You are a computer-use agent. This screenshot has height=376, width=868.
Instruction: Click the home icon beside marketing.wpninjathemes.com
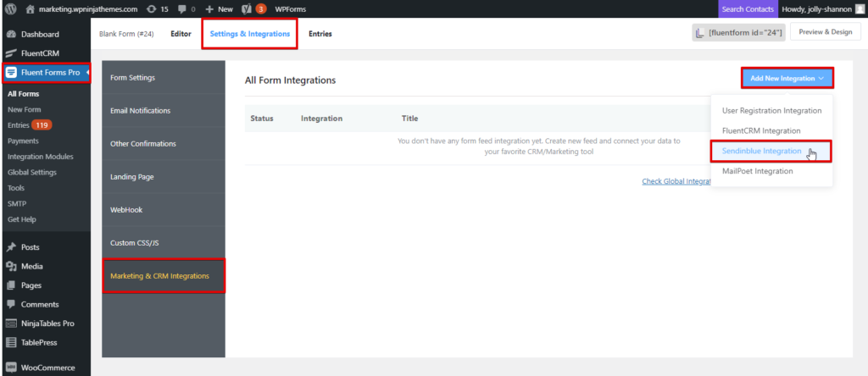[x=31, y=8]
